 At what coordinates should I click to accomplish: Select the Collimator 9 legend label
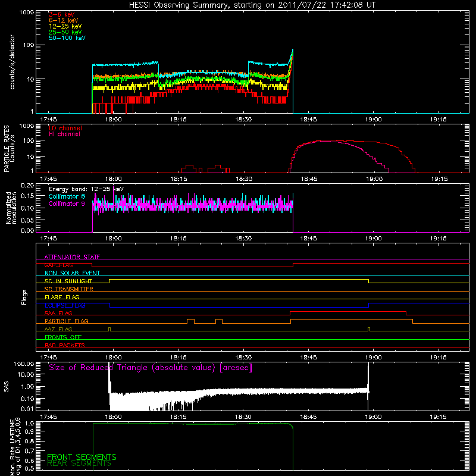pos(67,203)
